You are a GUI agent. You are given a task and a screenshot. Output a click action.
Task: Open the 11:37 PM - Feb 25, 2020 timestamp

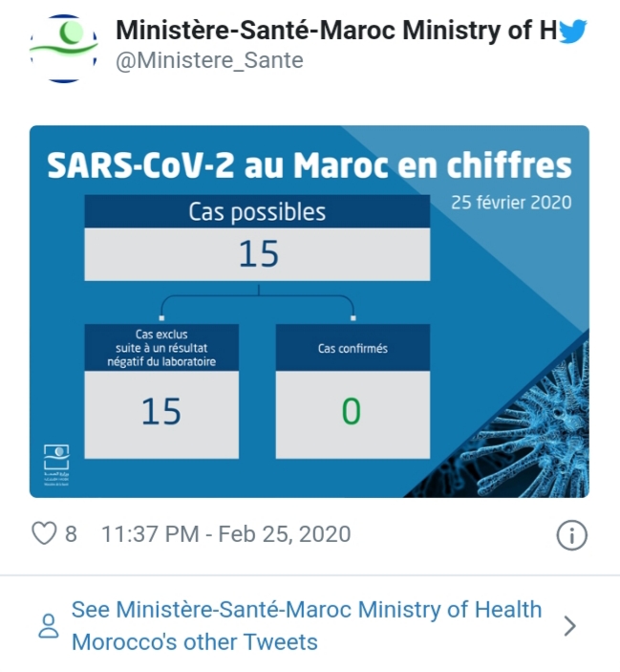pyautogui.click(x=225, y=534)
